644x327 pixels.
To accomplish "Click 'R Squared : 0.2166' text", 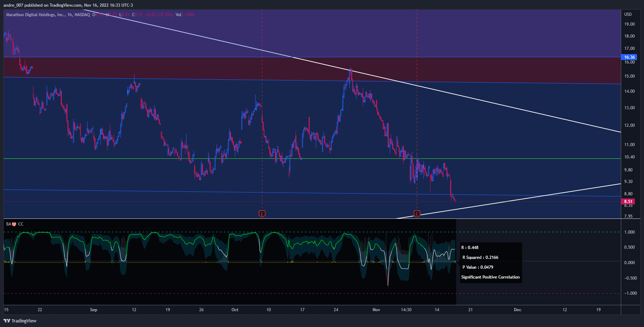I will (x=480, y=257).
